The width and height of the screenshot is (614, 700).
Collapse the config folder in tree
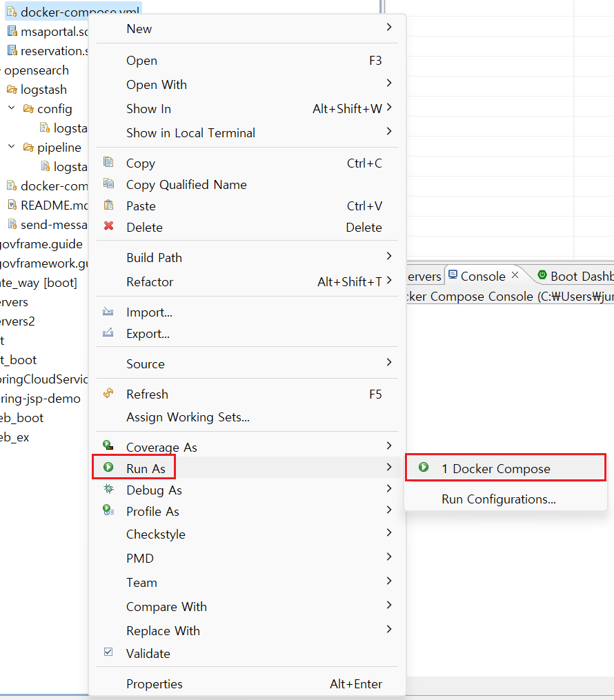click(x=12, y=108)
